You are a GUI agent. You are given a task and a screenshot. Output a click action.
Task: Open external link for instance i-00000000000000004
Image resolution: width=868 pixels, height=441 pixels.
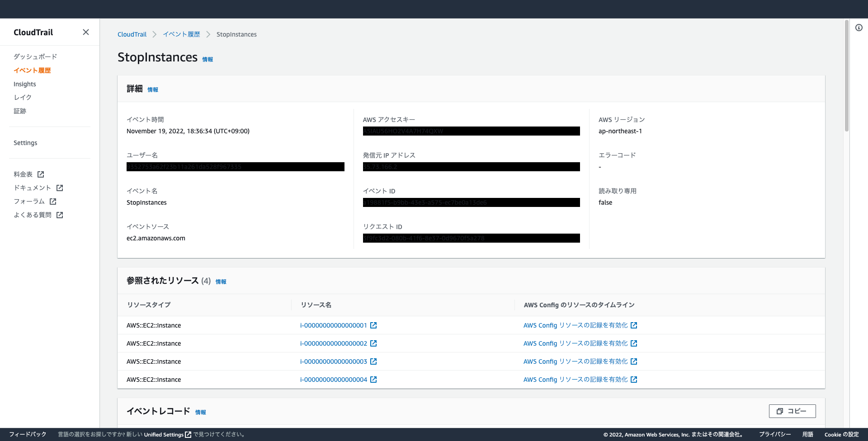(x=373, y=379)
